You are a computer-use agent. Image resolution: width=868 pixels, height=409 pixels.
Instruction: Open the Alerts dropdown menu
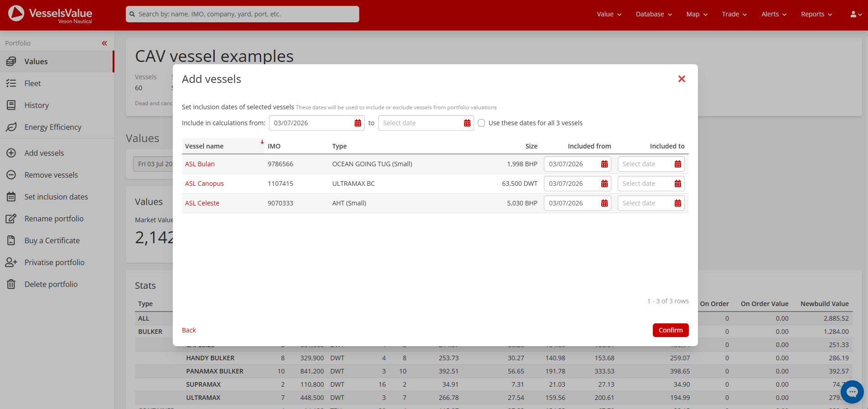click(774, 14)
